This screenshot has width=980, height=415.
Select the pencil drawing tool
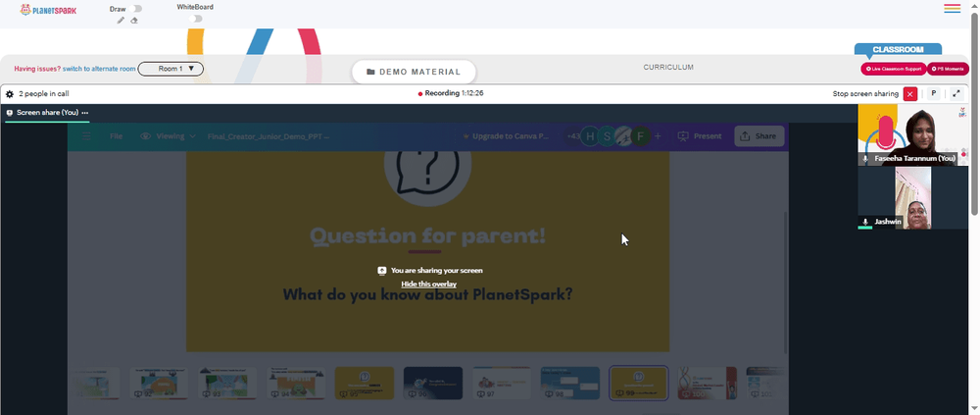(121, 20)
